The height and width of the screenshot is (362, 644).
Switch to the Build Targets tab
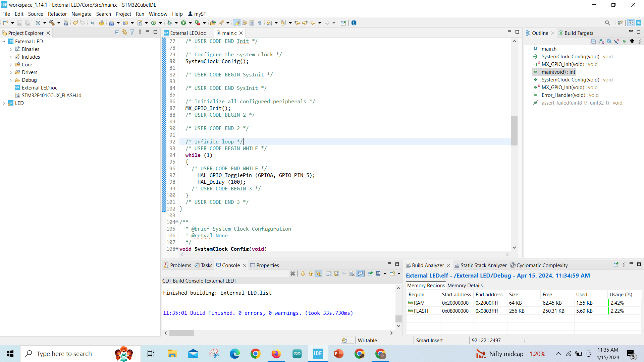(576, 33)
